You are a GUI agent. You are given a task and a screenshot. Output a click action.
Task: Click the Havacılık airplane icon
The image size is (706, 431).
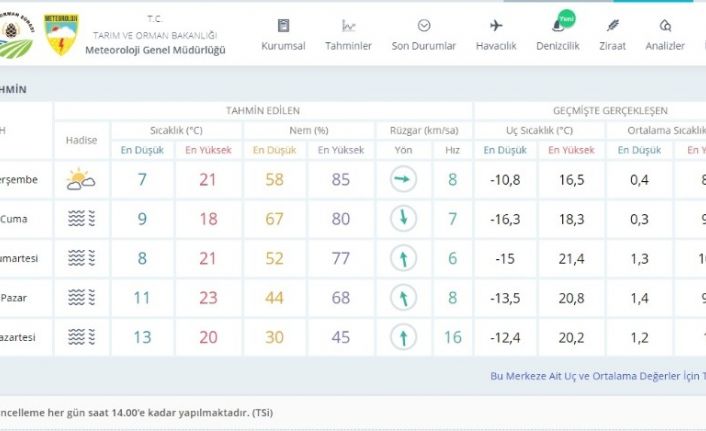[x=496, y=25]
